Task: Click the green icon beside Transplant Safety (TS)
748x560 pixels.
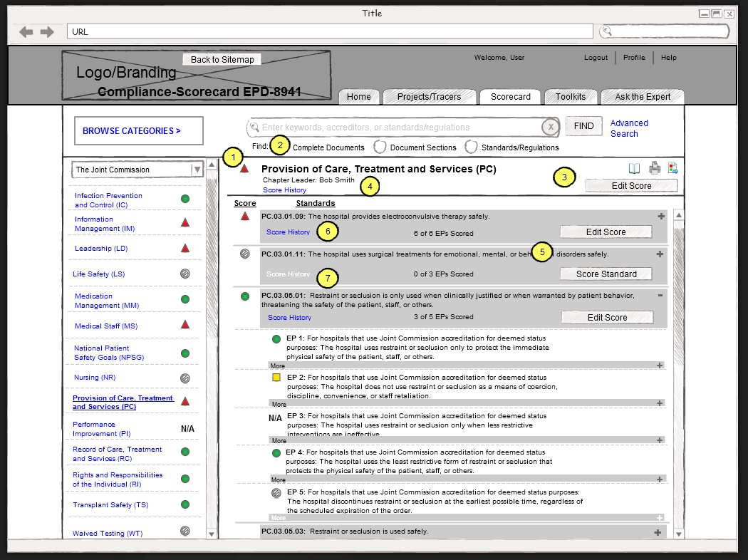Action: pyautogui.click(x=185, y=504)
